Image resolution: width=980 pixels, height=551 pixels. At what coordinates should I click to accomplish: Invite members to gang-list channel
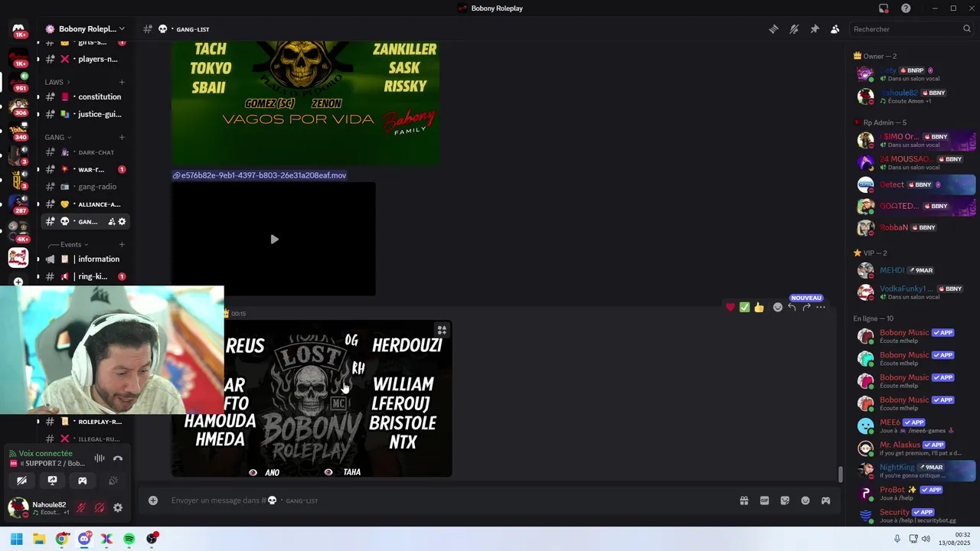(111, 222)
